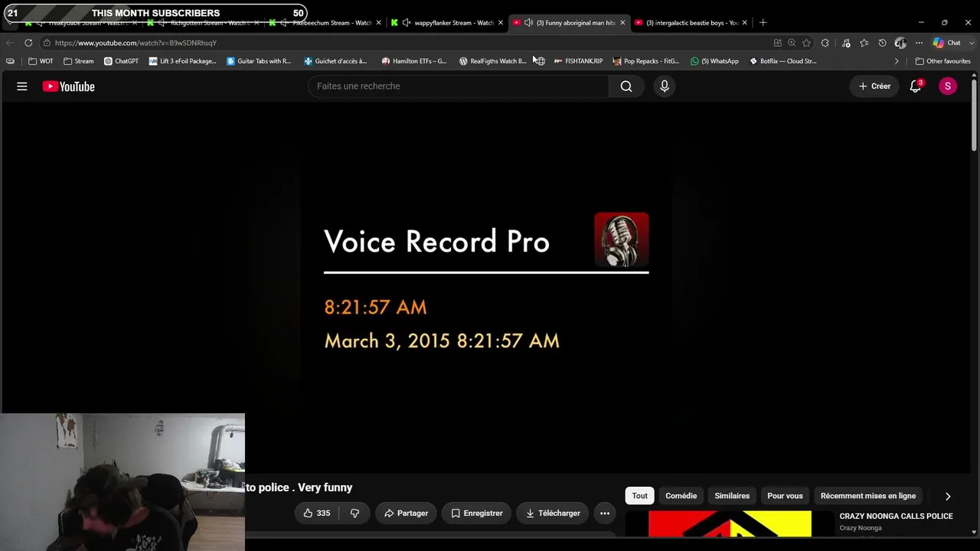
Task: Show more filter chips with right arrow
Action: 948,496
